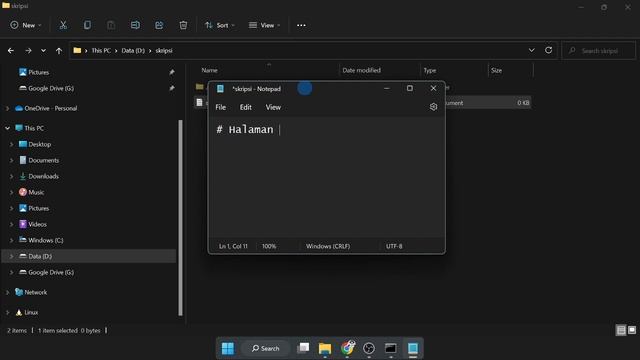Click the Search skripsi field

(x=599, y=51)
